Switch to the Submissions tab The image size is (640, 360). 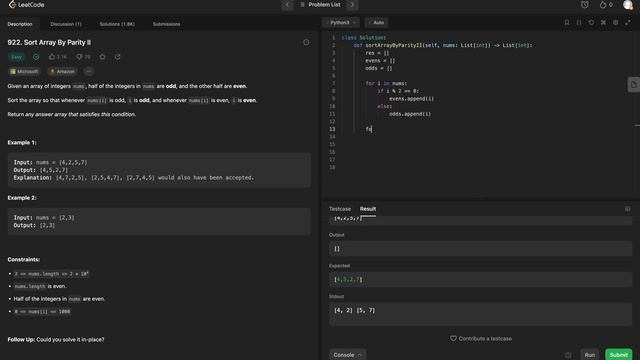pyautogui.click(x=166, y=24)
